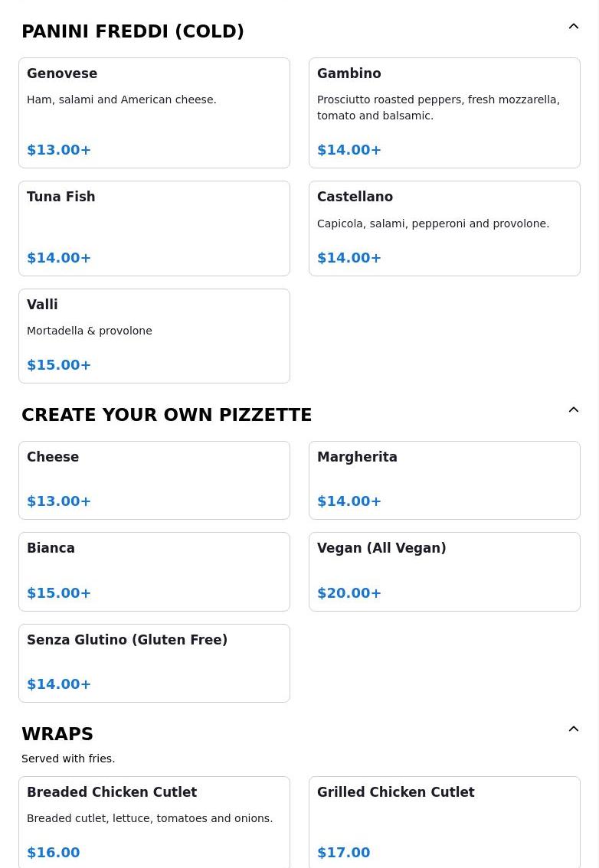Collapse the Create Your Own Pizzette section
Screen dimensions: 599x868
tap(574, 410)
